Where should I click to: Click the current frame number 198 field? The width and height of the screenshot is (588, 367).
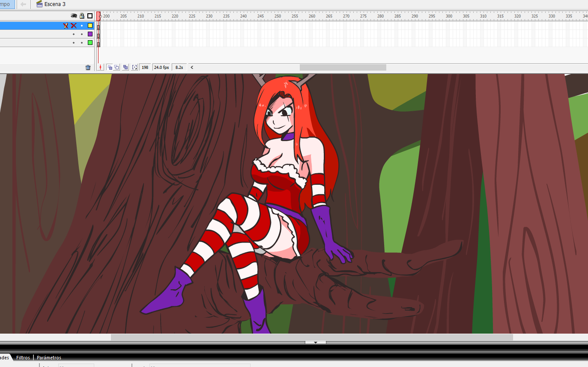145,67
